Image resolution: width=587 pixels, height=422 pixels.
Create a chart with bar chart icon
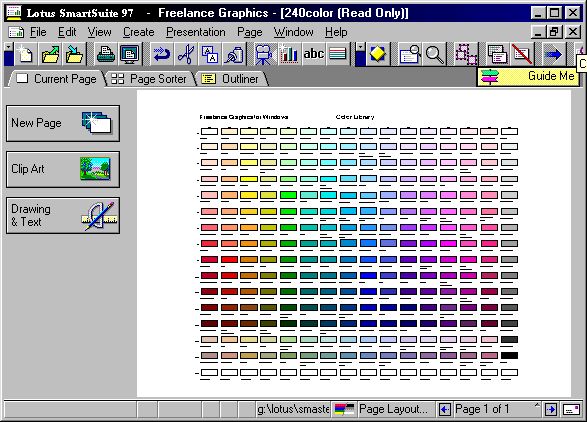click(x=288, y=54)
